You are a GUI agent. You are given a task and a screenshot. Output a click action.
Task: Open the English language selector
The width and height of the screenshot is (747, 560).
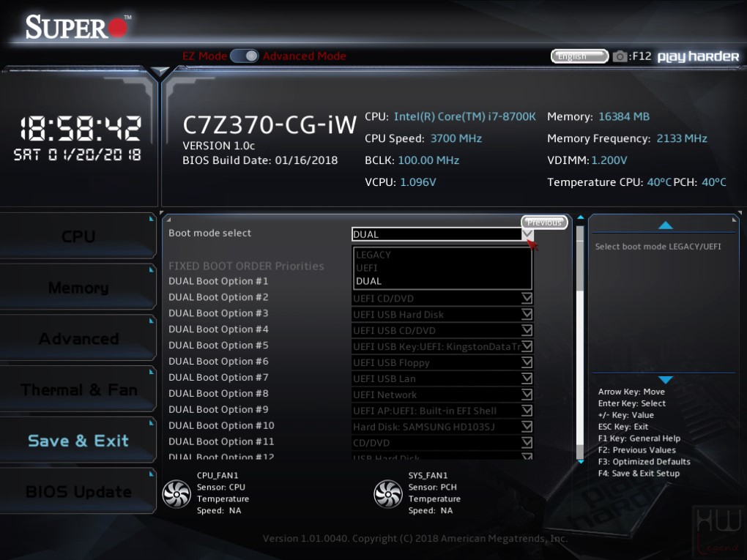point(579,56)
